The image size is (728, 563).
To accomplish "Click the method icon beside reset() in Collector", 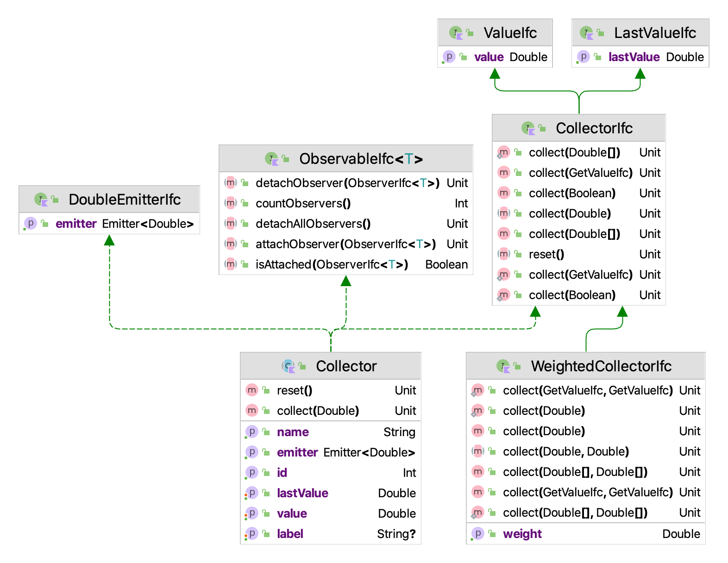I will click(x=252, y=390).
